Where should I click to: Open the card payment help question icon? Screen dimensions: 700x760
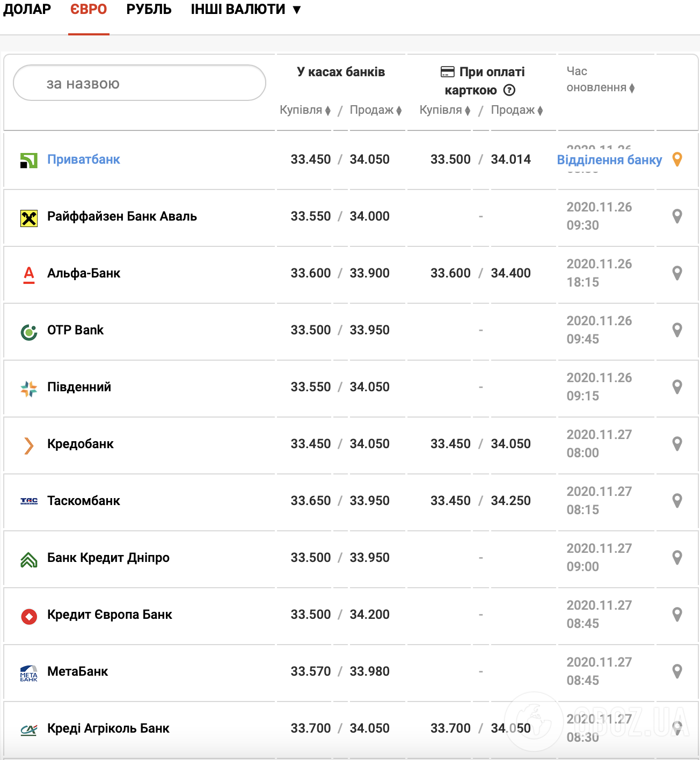pyautogui.click(x=509, y=90)
